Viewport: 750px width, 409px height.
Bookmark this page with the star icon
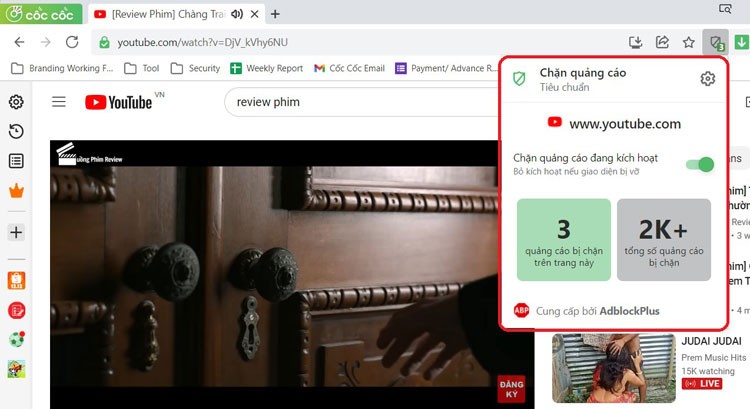pos(688,43)
